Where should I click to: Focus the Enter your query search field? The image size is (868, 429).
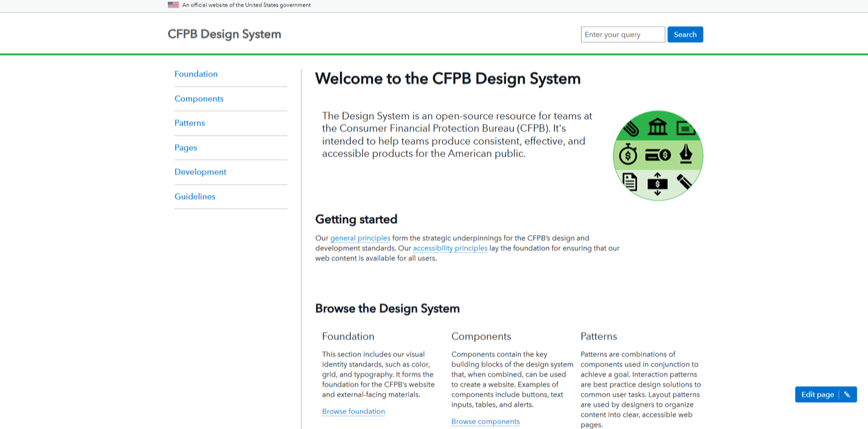[x=623, y=35]
